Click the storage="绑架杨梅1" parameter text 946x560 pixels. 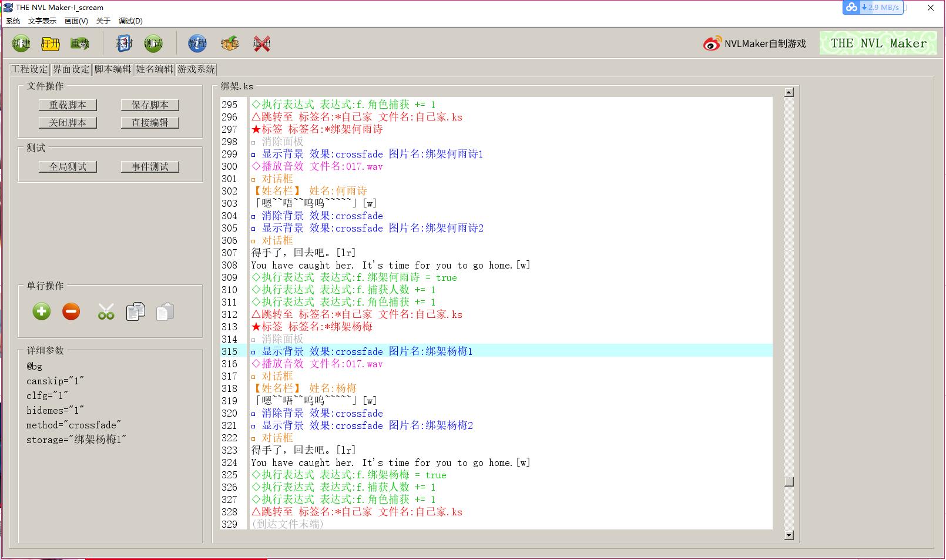point(76,440)
